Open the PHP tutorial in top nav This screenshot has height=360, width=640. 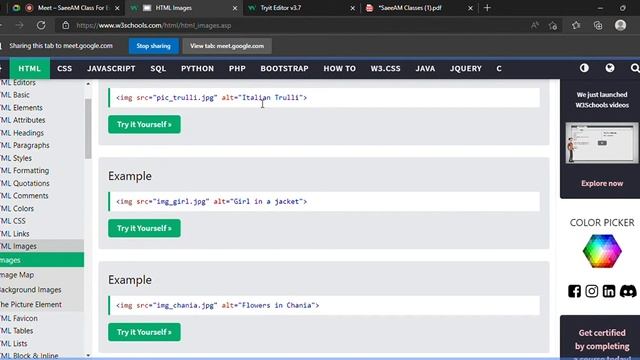(237, 69)
